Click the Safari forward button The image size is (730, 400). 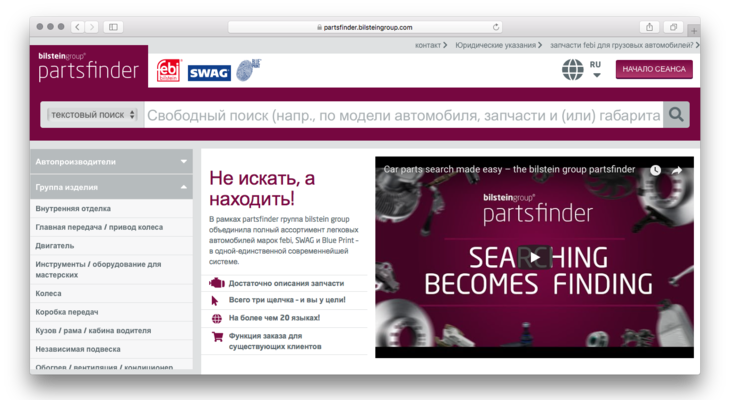pyautogui.click(x=92, y=27)
